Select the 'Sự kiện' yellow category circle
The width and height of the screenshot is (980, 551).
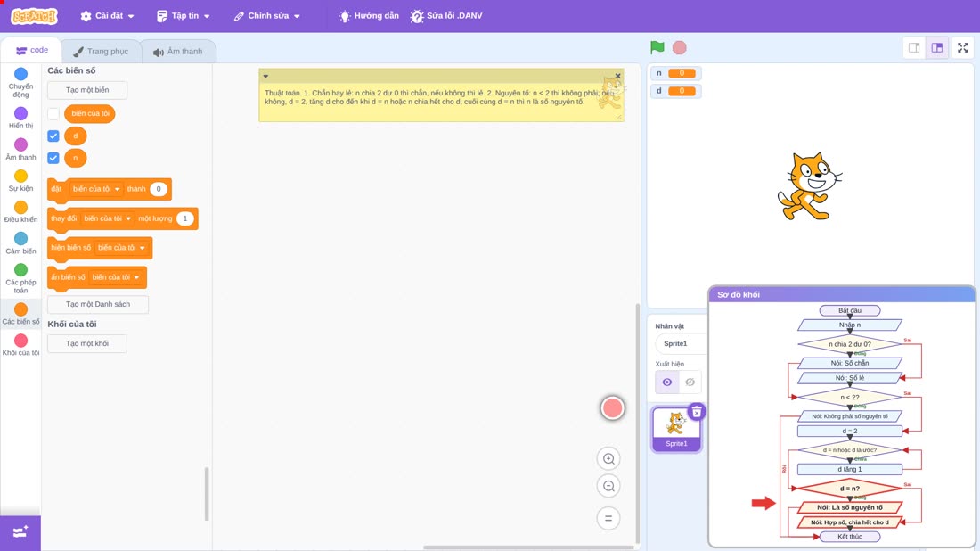(x=20, y=177)
